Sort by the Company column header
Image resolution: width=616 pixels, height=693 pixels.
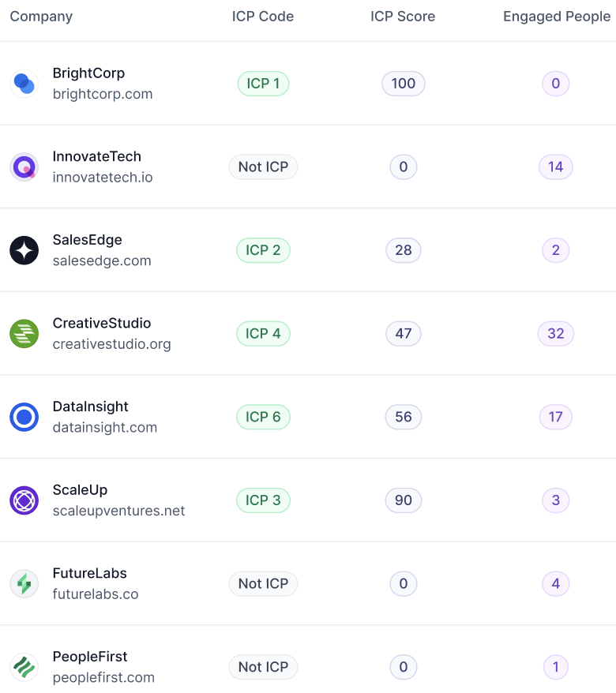[41, 17]
